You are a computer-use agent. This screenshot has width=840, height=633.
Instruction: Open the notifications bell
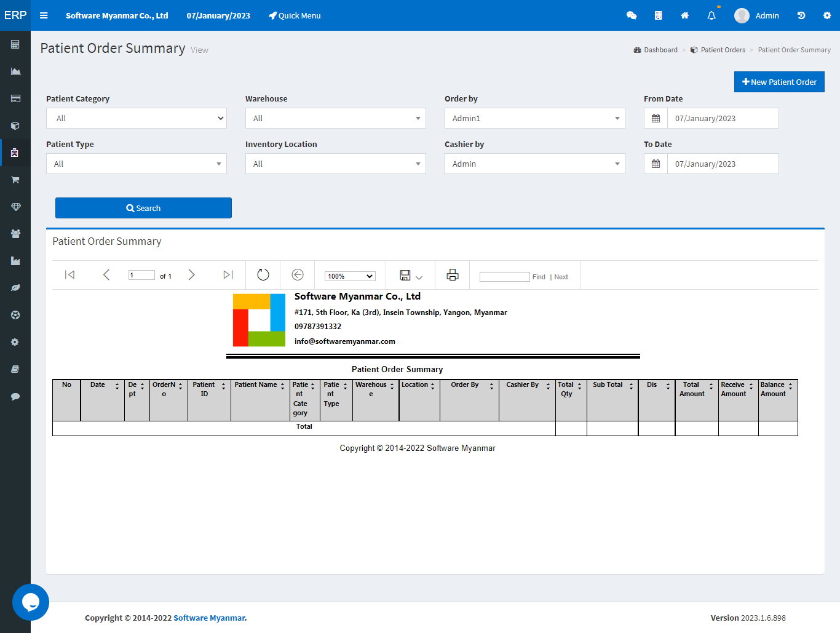tap(711, 15)
